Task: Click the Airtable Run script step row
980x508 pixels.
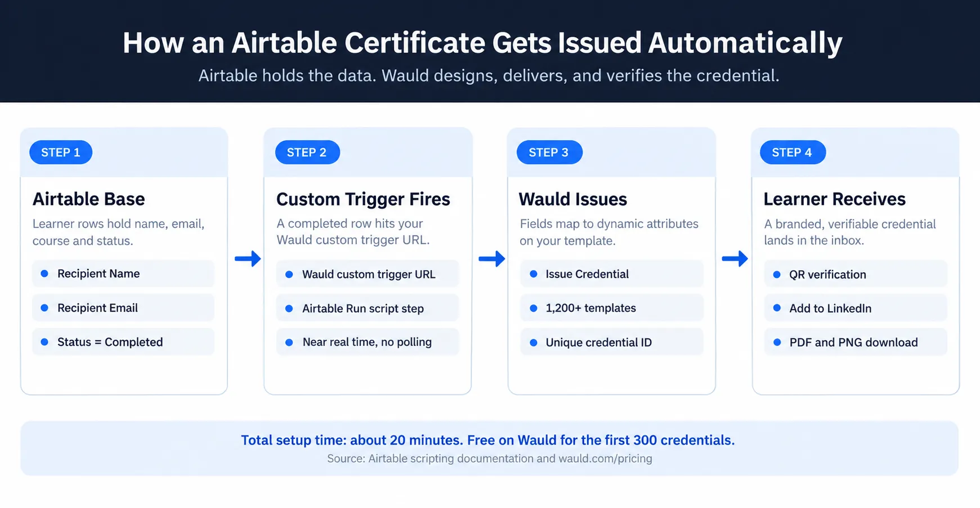Action: point(368,308)
